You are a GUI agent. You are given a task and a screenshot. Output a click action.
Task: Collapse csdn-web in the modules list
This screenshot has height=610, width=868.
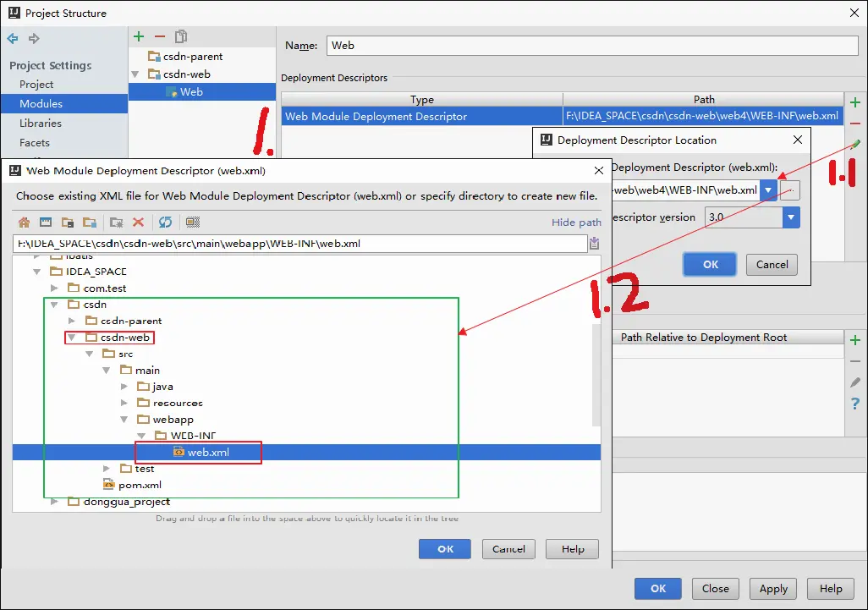(x=135, y=74)
